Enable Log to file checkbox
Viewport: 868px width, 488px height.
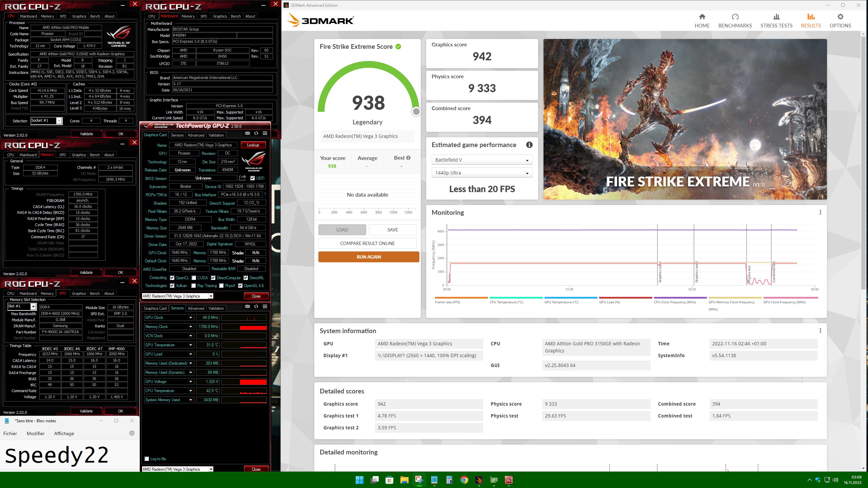pyautogui.click(x=147, y=459)
